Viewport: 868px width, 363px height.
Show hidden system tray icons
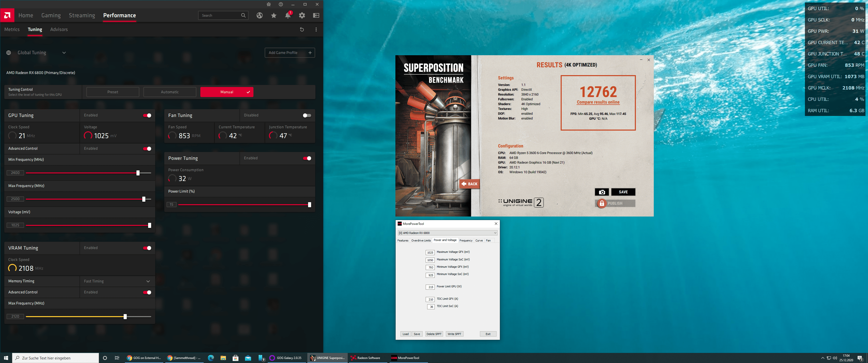823,358
